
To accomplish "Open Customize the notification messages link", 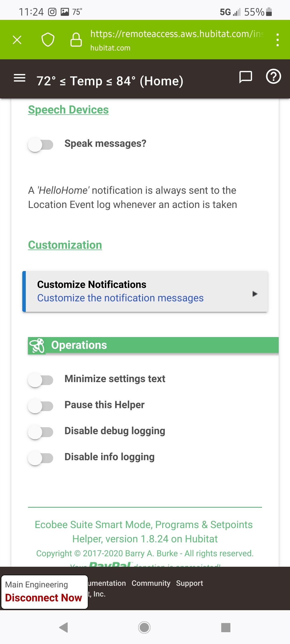I will coord(120,298).
